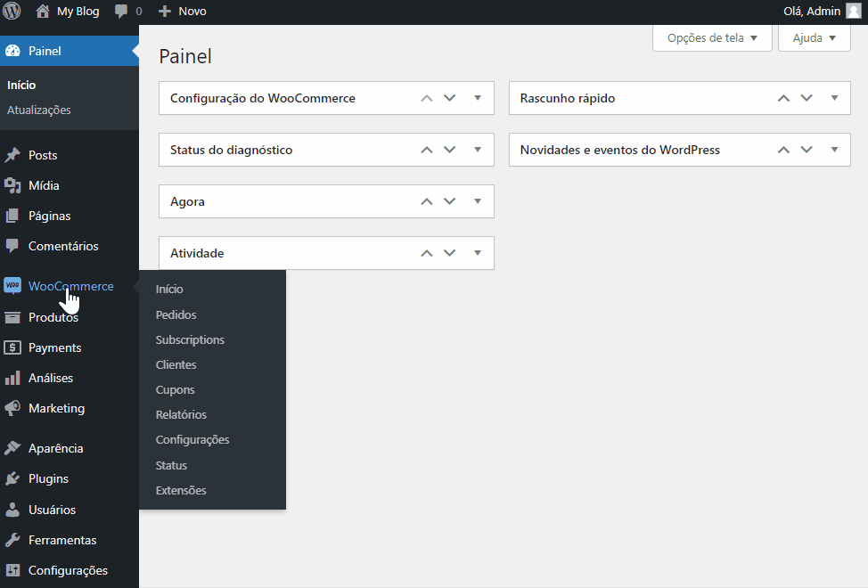This screenshot has height=588, width=868.
Task: Click the Produtos archive box icon
Action: pyautogui.click(x=12, y=317)
